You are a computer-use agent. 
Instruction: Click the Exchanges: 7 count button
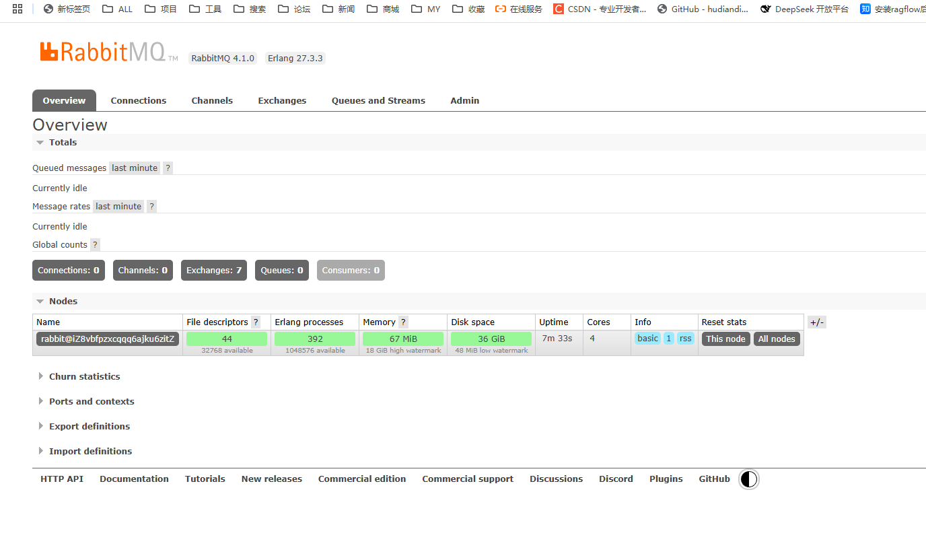214,271
